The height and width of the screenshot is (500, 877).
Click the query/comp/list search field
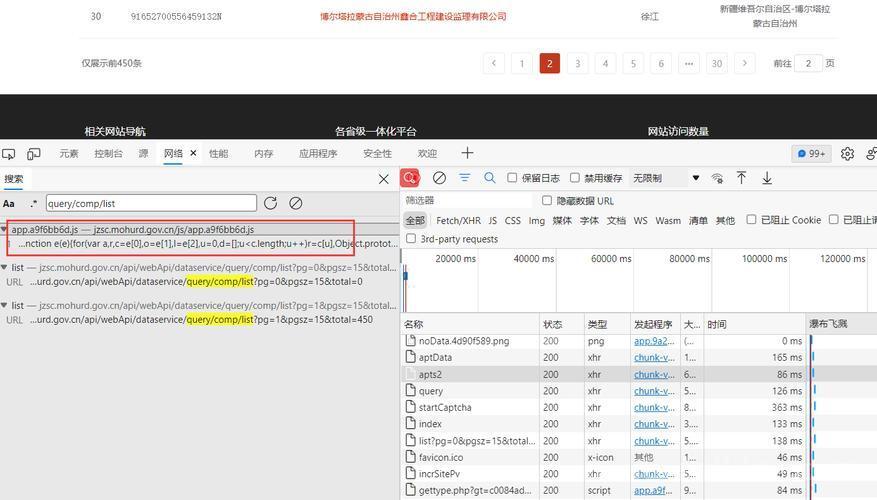pos(151,203)
